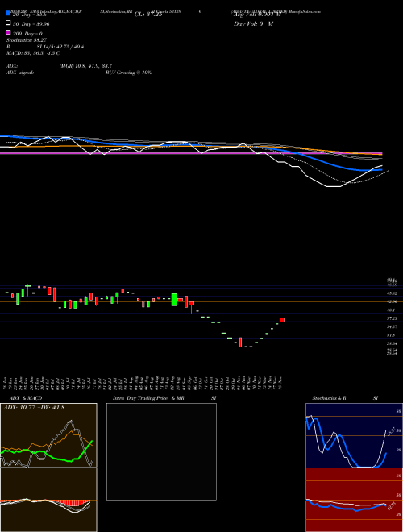403x532 pixels.
Task: Click the 'Stochastics & R' panel title
Action: point(329,398)
